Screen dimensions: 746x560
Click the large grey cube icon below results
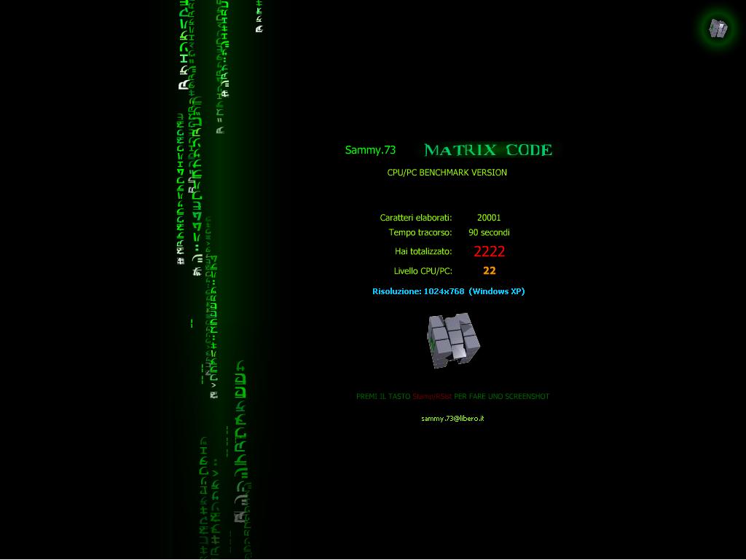click(x=453, y=340)
